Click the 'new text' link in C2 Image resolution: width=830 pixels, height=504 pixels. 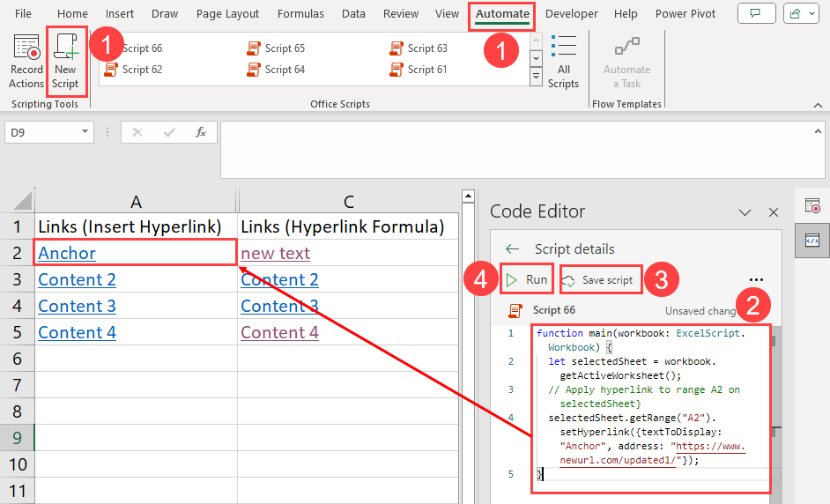[275, 253]
